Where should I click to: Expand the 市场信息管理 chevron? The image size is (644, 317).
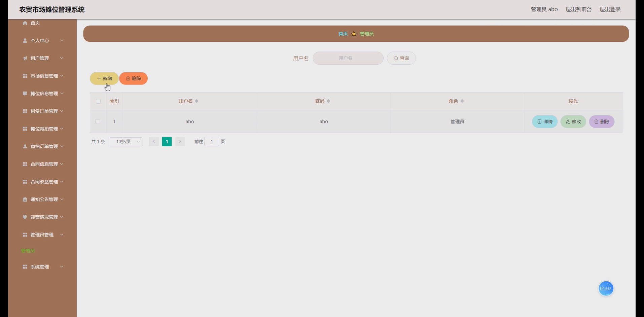coord(62,76)
